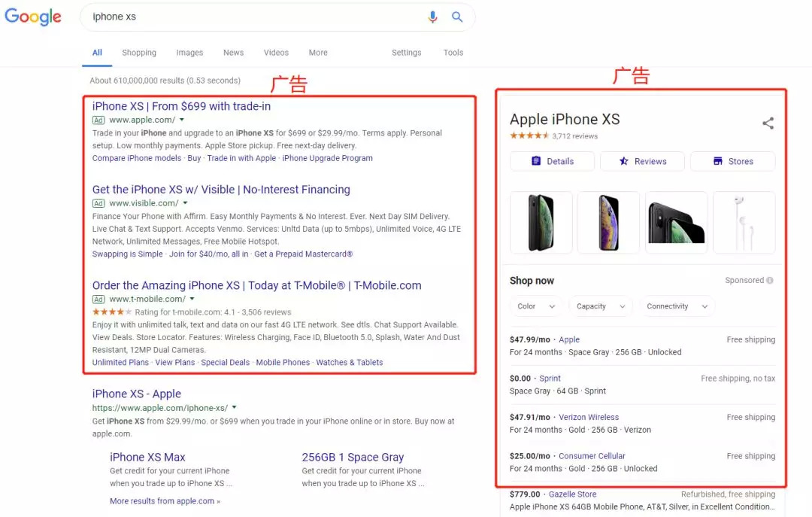
Task: Click the blue search magnifier icon
Action: click(457, 17)
